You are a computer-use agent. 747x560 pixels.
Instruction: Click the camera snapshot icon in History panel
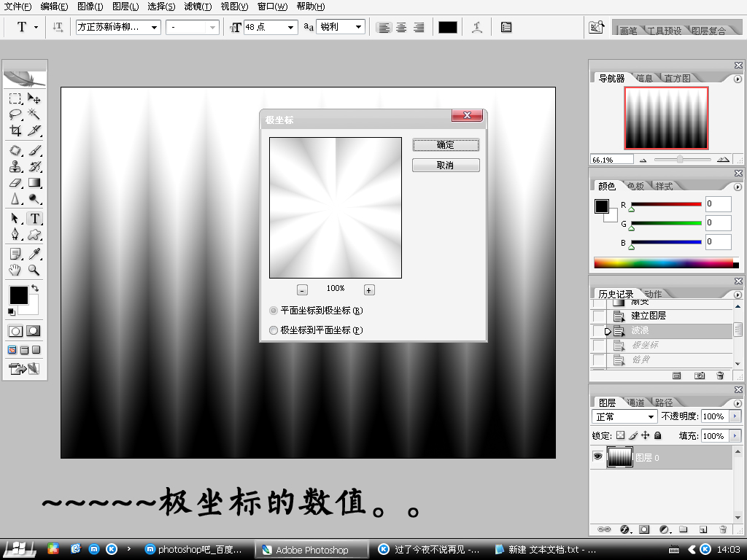[700, 376]
